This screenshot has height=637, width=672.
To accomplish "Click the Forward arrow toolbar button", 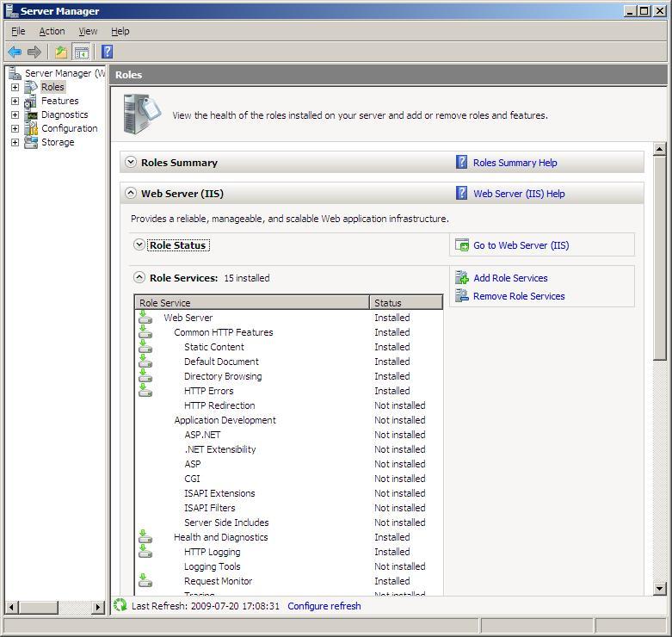I will (34, 53).
